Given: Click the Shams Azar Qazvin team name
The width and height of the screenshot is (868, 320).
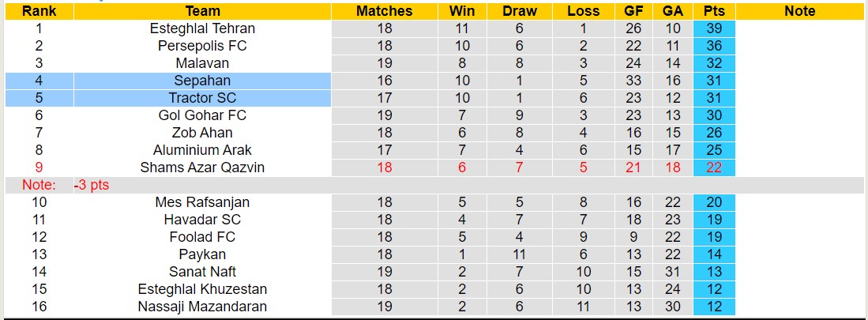Looking at the screenshot, I should click(202, 168).
